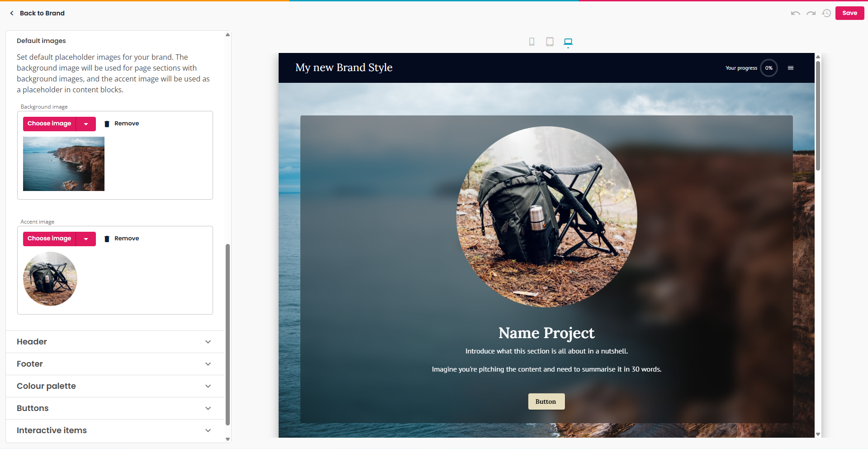The image size is (868, 449).
Task: Click trash icon for Background image
Action: [x=107, y=124]
